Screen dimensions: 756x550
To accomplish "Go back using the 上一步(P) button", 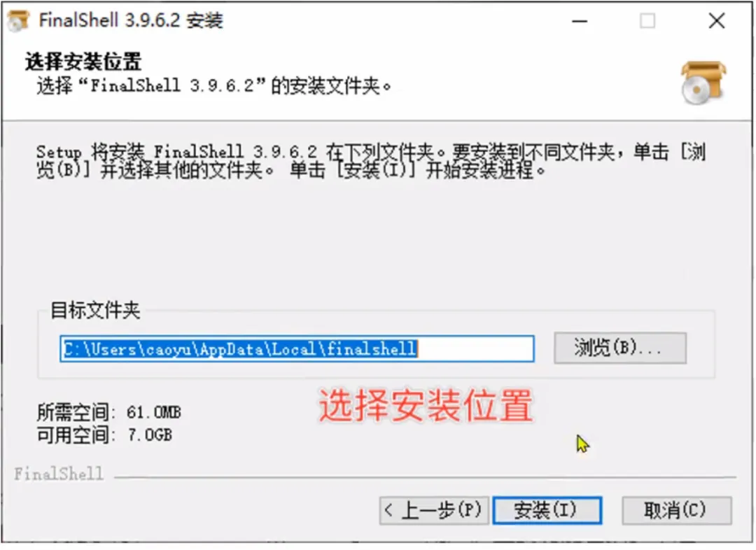I will tap(434, 510).
